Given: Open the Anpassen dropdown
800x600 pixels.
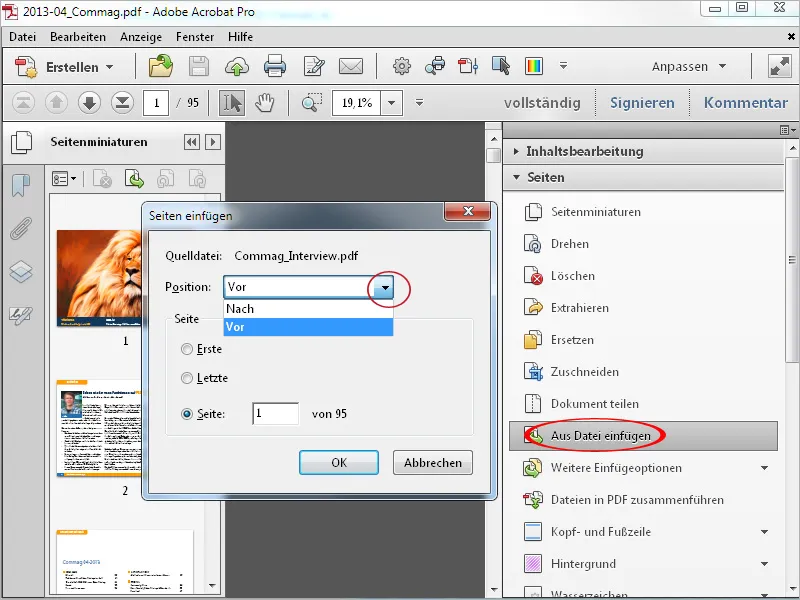Looking at the screenshot, I should 689,66.
